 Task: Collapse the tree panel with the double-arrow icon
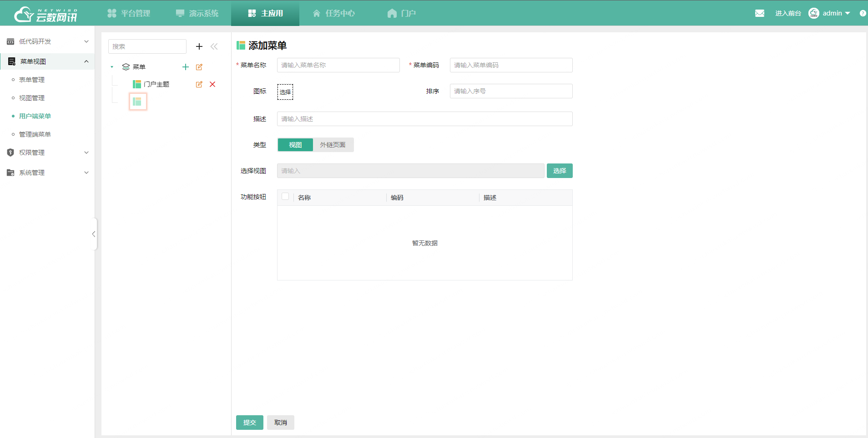point(214,46)
